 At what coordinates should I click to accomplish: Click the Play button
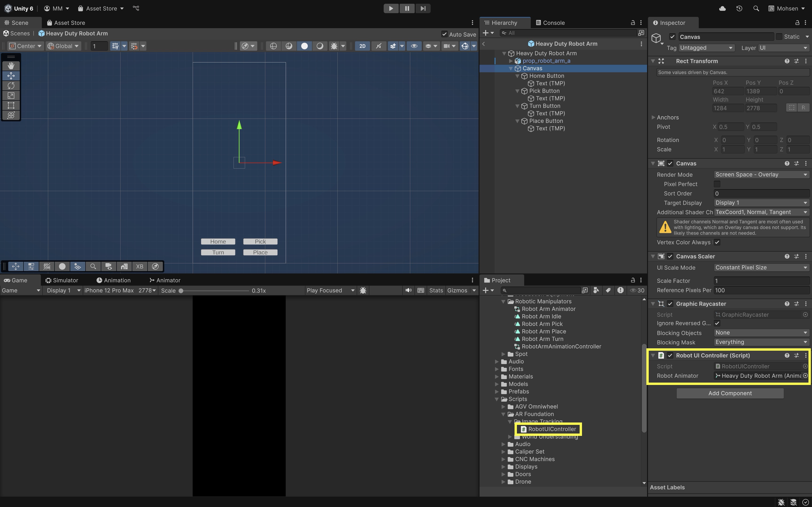[x=391, y=8]
